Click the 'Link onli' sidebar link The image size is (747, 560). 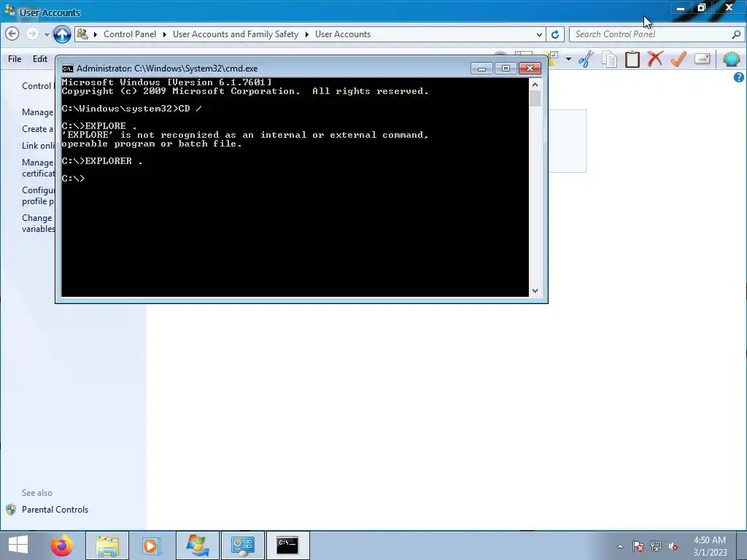(x=38, y=146)
